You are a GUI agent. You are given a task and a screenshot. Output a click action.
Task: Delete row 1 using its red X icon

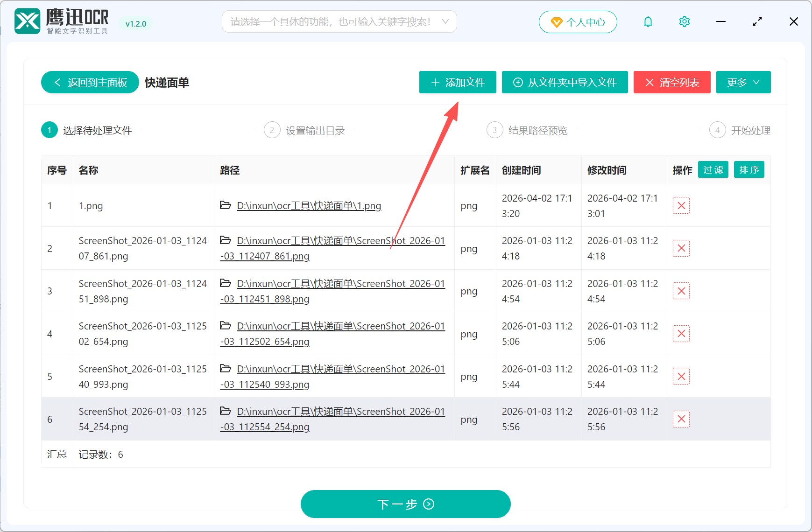tap(681, 205)
